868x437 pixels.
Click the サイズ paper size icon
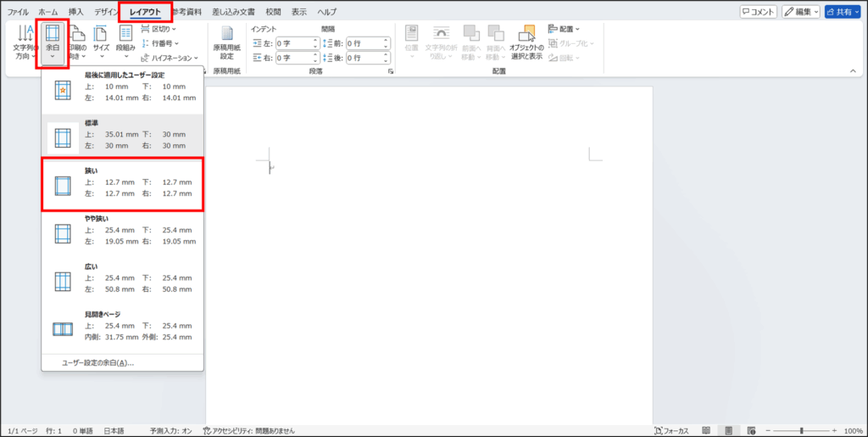[101, 42]
